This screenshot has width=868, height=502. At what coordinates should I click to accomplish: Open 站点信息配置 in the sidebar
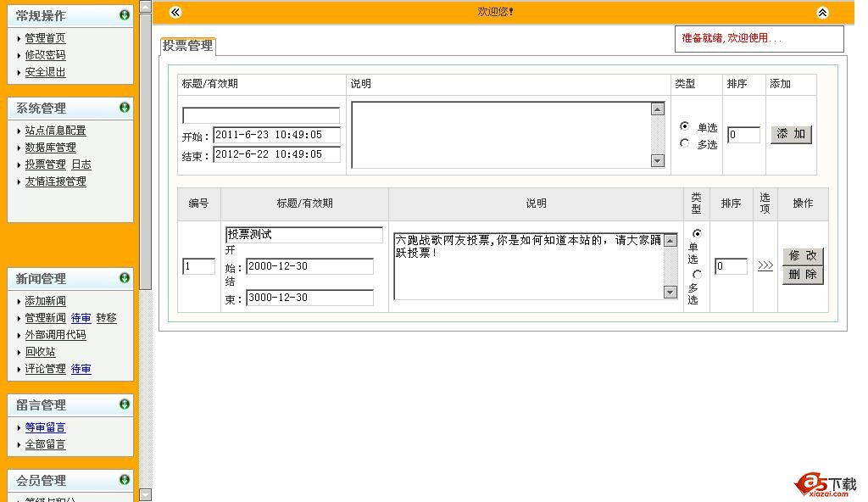tap(55, 131)
